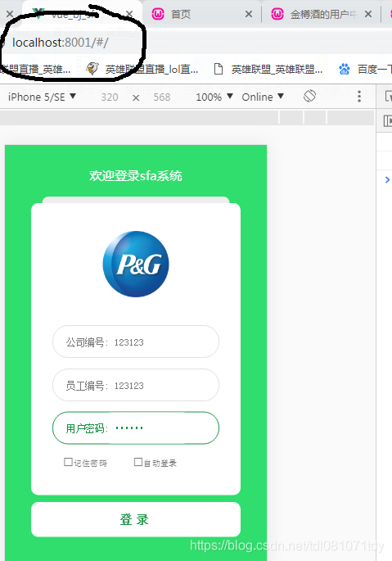This screenshot has height=561, width=392.
Task: Click the 员工编号 input field
Action: tap(136, 385)
